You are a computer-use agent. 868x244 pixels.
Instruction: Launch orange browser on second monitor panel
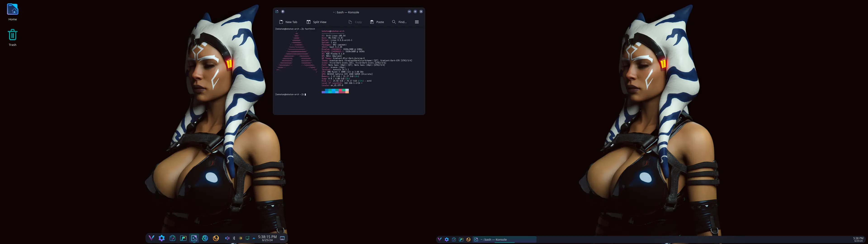[468, 239]
